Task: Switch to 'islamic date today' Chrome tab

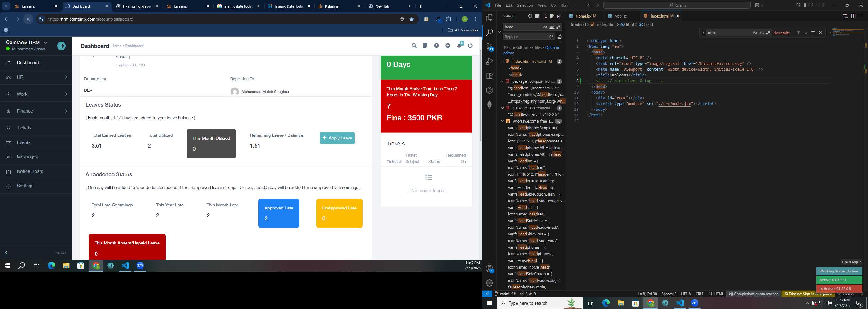Action: (x=238, y=6)
